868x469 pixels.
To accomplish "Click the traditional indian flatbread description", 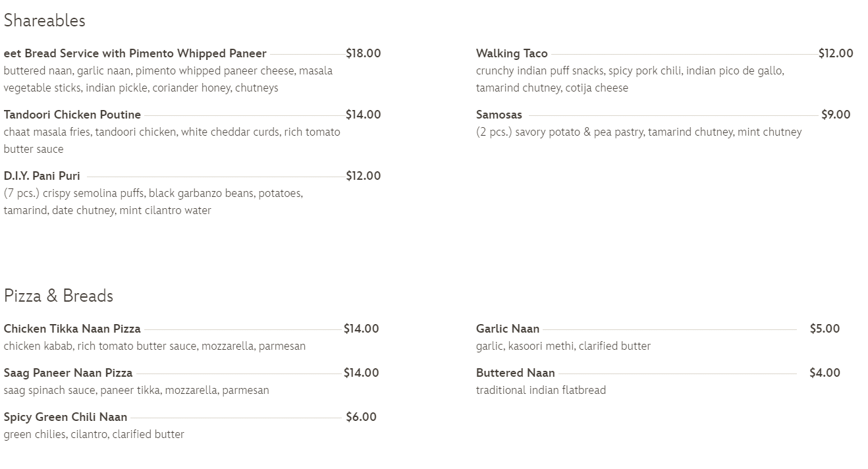I will click(x=541, y=390).
